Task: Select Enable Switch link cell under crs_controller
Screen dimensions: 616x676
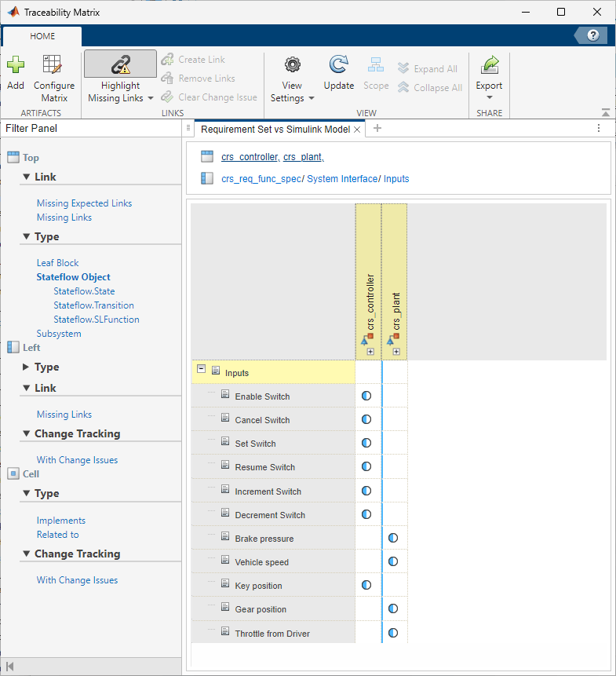Action: click(x=366, y=396)
